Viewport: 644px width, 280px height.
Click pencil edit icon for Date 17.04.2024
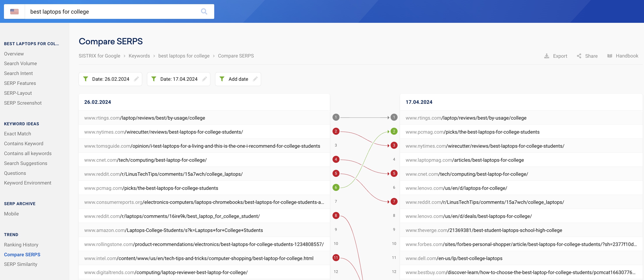click(205, 79)
